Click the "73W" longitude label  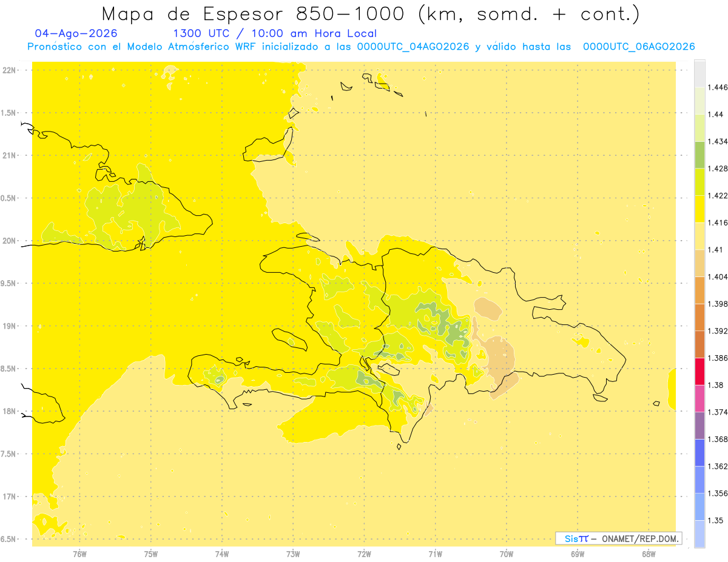tap(293, 554)
